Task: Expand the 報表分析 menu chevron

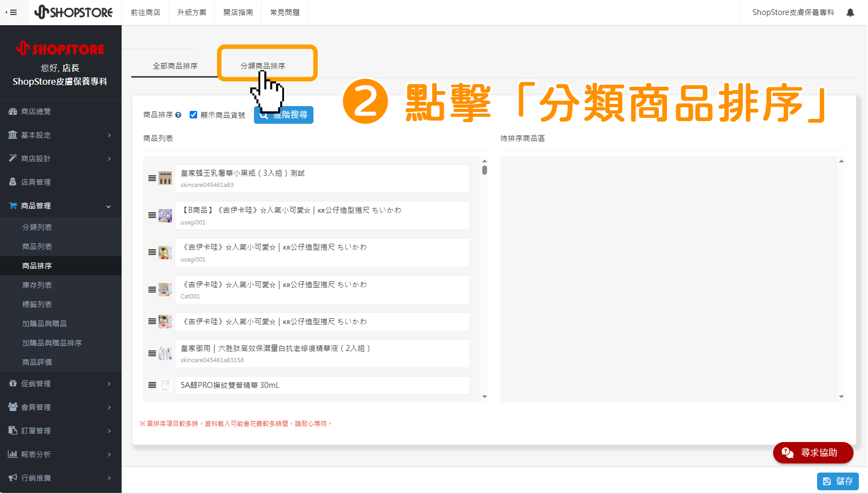Action: click(x=109, y=454)
